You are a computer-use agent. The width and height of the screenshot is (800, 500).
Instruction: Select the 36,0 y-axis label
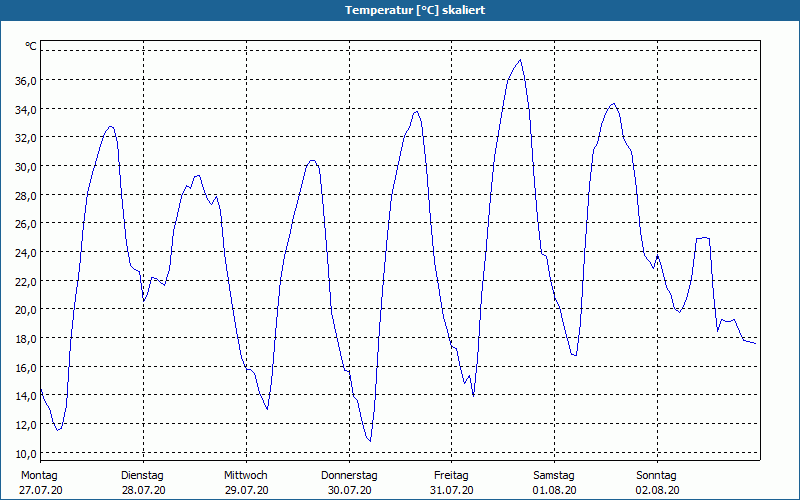26,81
